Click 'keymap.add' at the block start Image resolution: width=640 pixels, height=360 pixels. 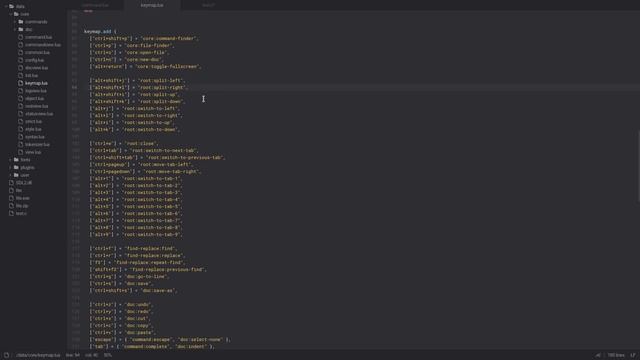tap(98, 31)
